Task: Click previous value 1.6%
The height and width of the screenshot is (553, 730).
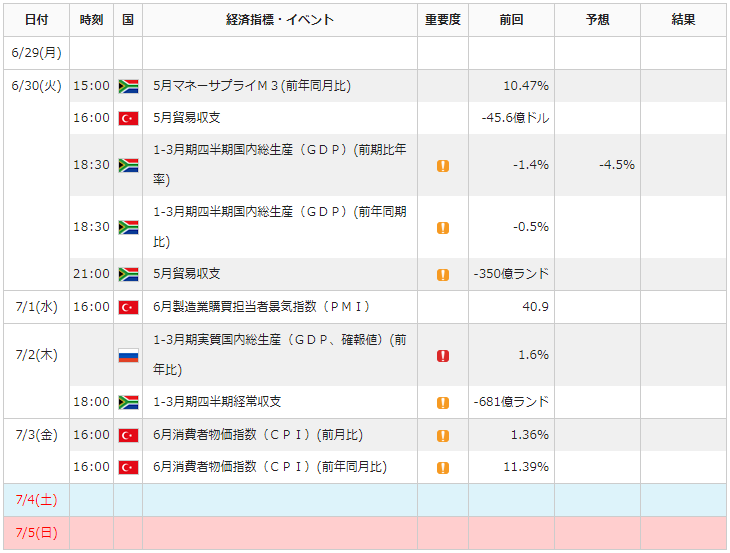Action: coord(534,355)
